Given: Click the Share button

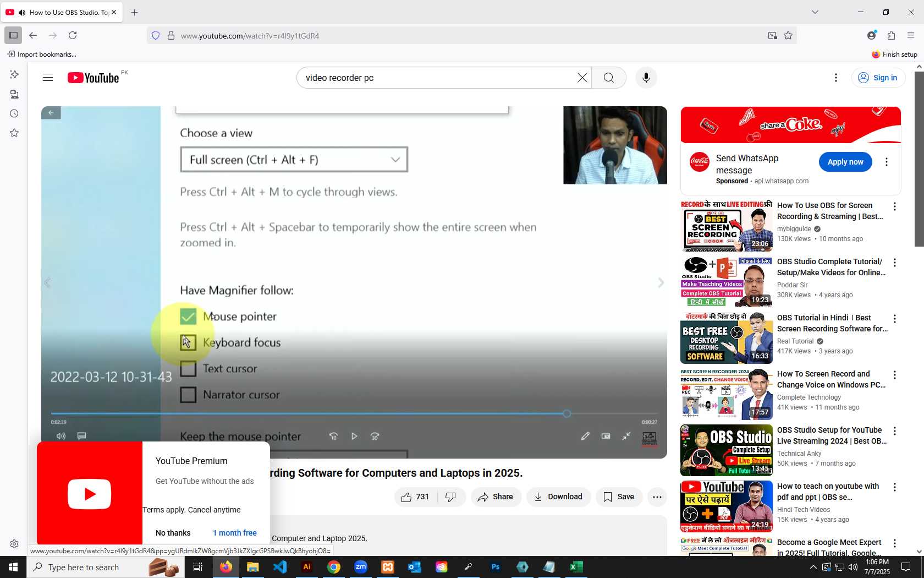Looking at the screenshot, I should pos(496,497).
